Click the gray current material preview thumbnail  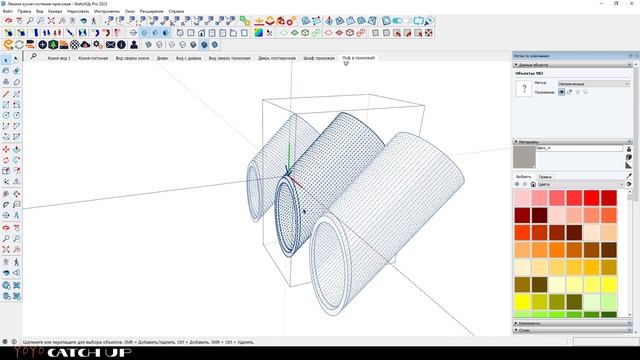pyautogui.click(x=524, y=157)
